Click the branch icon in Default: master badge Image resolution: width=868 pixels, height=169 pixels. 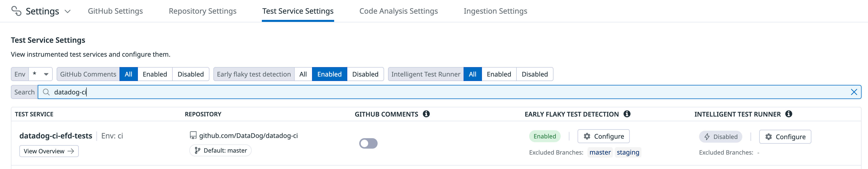click(197, 150)
